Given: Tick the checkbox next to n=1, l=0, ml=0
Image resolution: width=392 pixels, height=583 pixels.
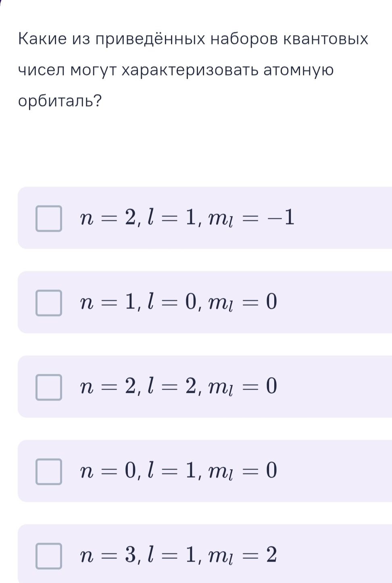Looking at the screenshot, I should click(49, 303).
